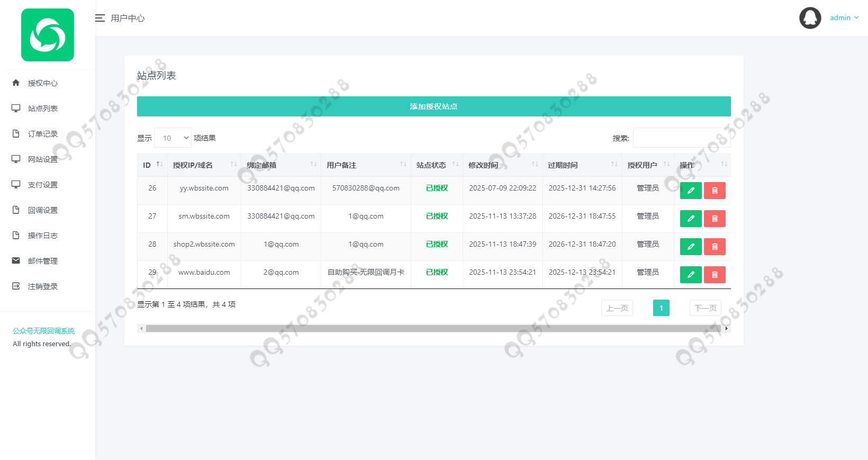Sort by 用户备注 column
The height and width of the screenshot is (460, 868).
(366, 165)
